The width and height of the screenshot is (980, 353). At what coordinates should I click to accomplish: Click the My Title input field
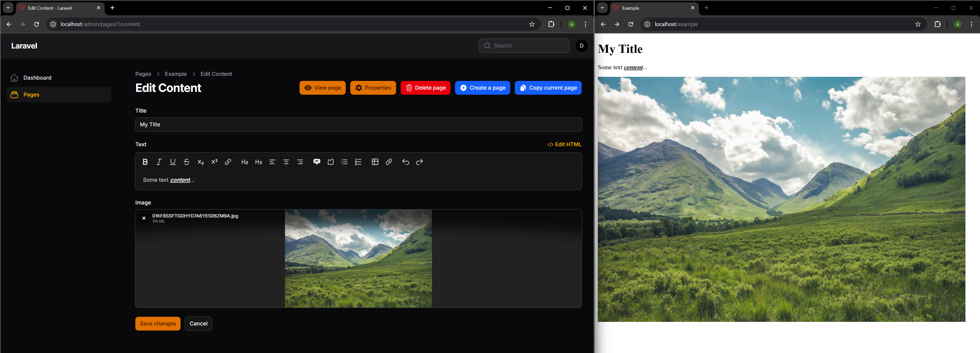358,124
